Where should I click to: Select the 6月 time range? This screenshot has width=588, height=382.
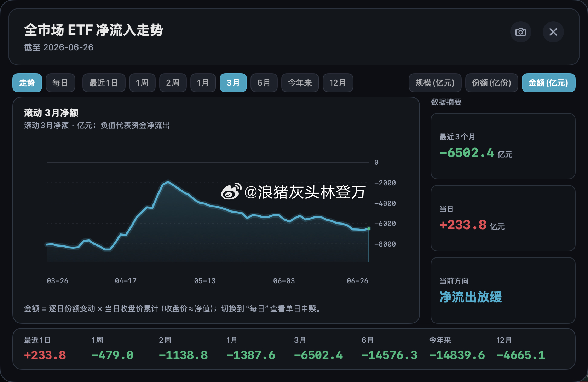[264, 83]
